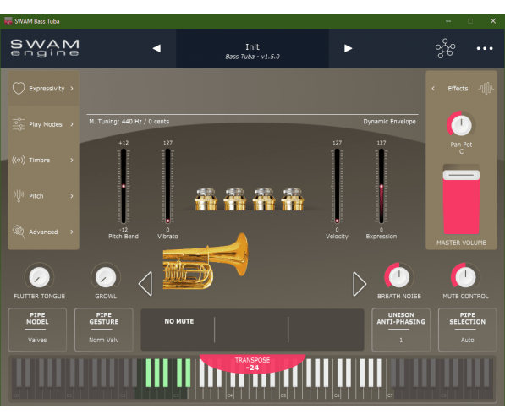Open the Pipe Selection Auto selector
Screen dimensions: 505x420
coord(467,330)
